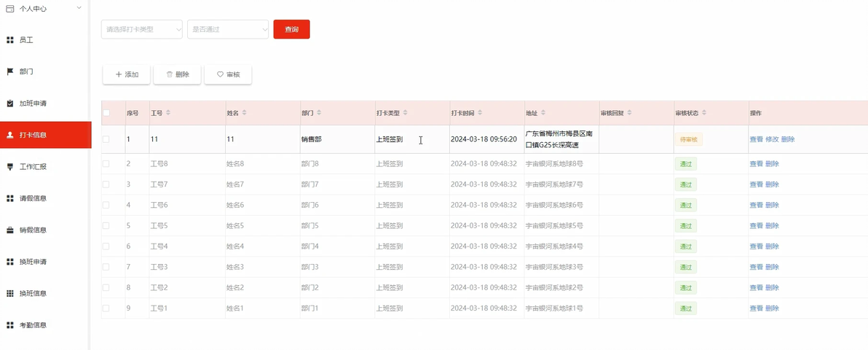The height and width of the screenshot is (350, 868).
Task: Click 删除 link in 工号8 row
Action: click(x=772, y=163)
